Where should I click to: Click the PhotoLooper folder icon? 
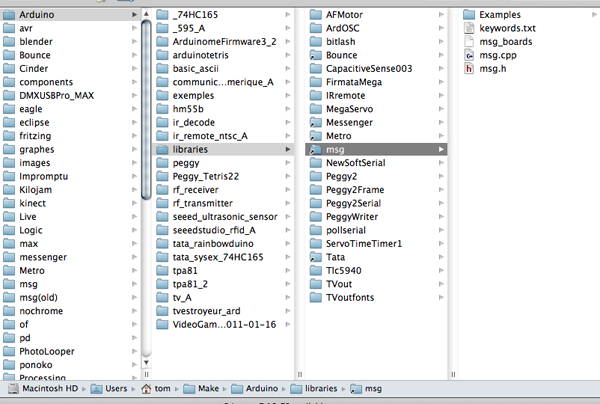(x=9, y=351)
